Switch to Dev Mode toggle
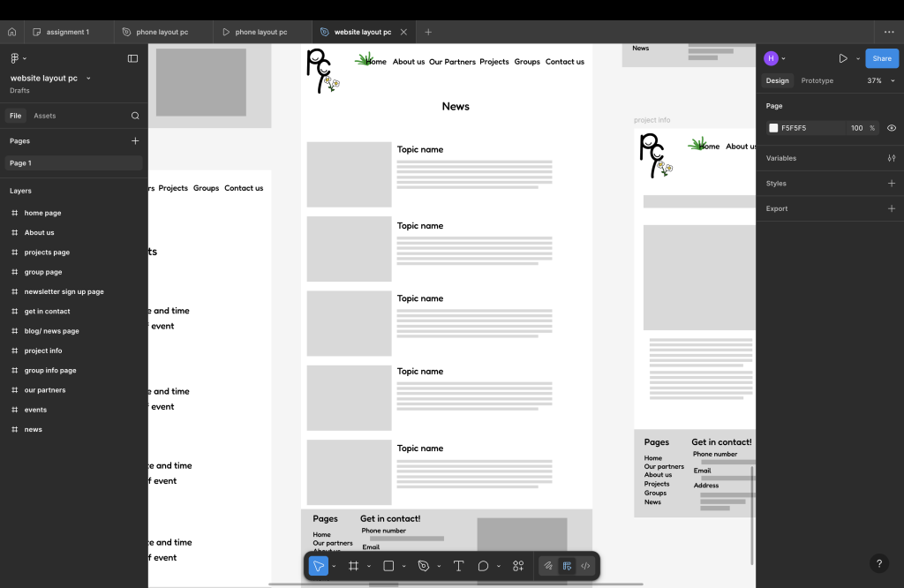 point(585,566)
